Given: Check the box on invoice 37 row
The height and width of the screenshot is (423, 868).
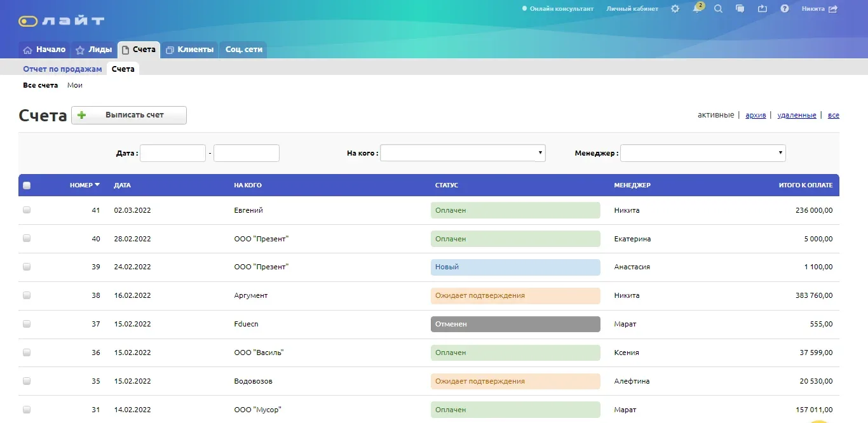Looking at the screenshot, I should (x=27, y=324).
